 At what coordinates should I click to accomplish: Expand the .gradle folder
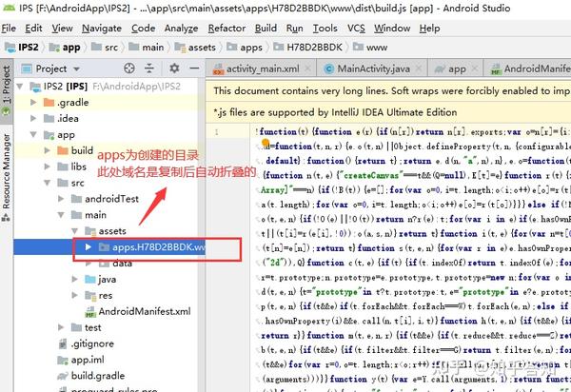point(33,102)
